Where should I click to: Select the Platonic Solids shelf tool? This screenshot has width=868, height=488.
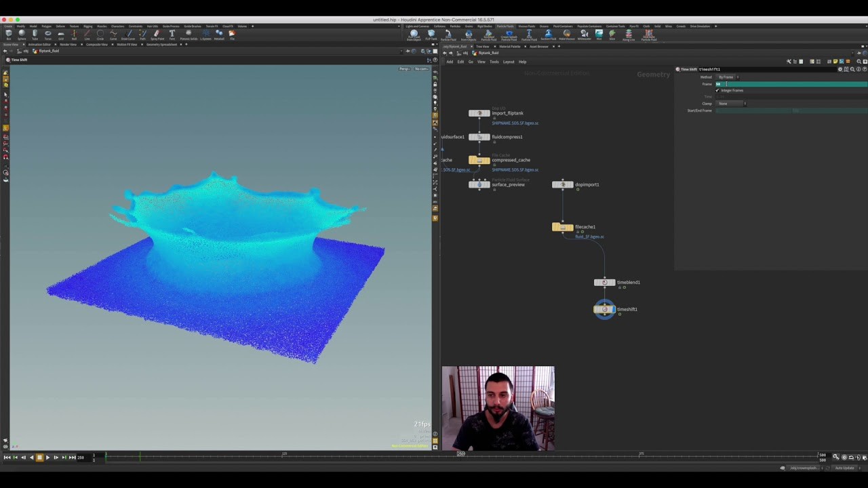(x=189, y=33)
